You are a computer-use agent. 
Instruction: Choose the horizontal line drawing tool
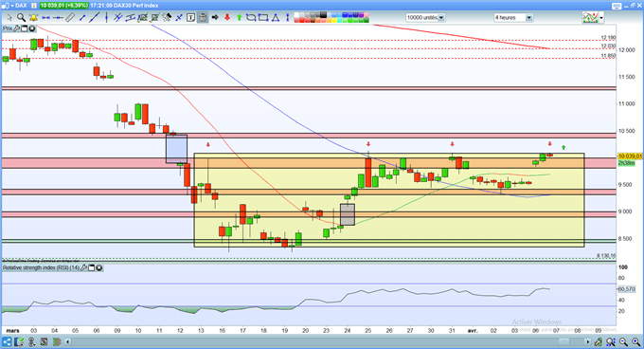pyautogui.click(x=46, y=17)
